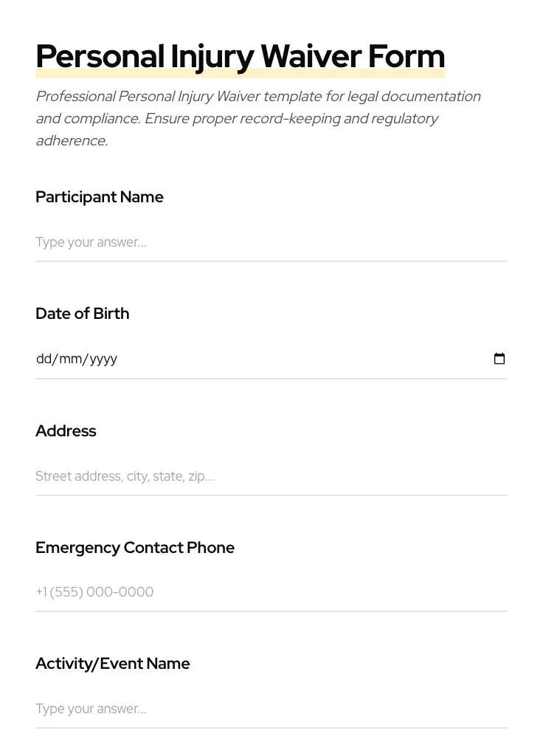Click the Personal Injury Waiver Form heading
The width and height of the screenshot is (543, 756).
point(240,56)
